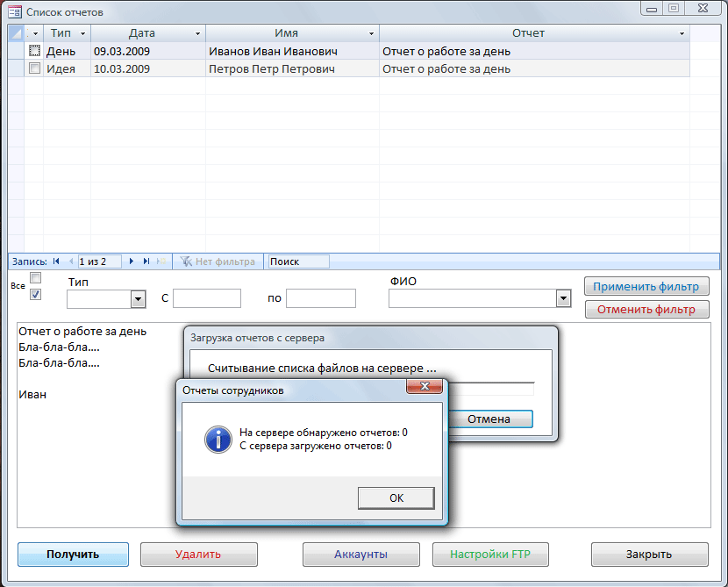
Task: Open 'Настройки FTP' button
Action: (490, 555)
